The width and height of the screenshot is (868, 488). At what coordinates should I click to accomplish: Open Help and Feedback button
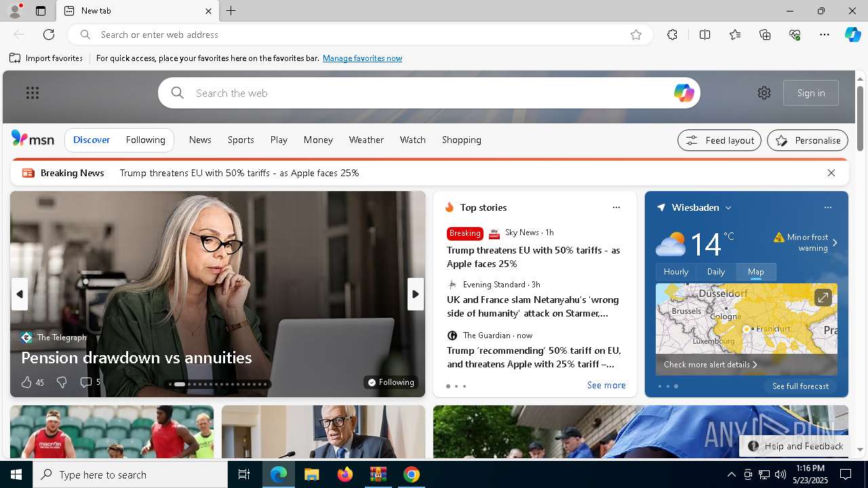click(x=795, y=446)
